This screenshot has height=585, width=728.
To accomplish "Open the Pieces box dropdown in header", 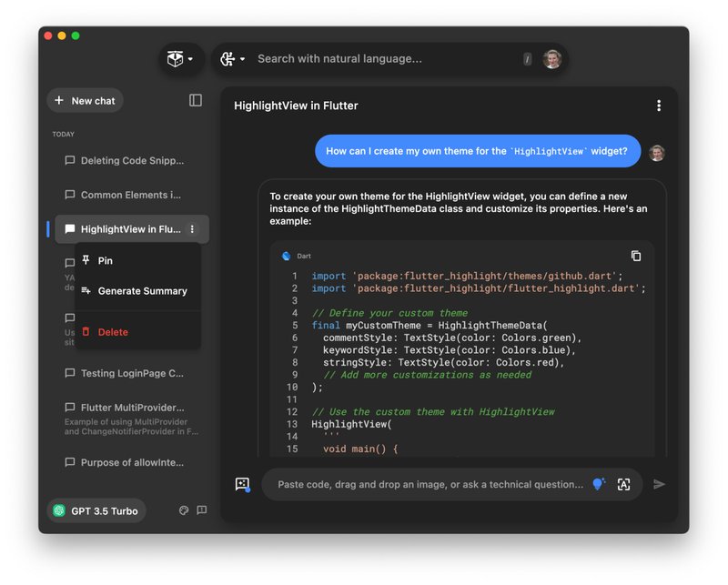I will tap(181, 59).
